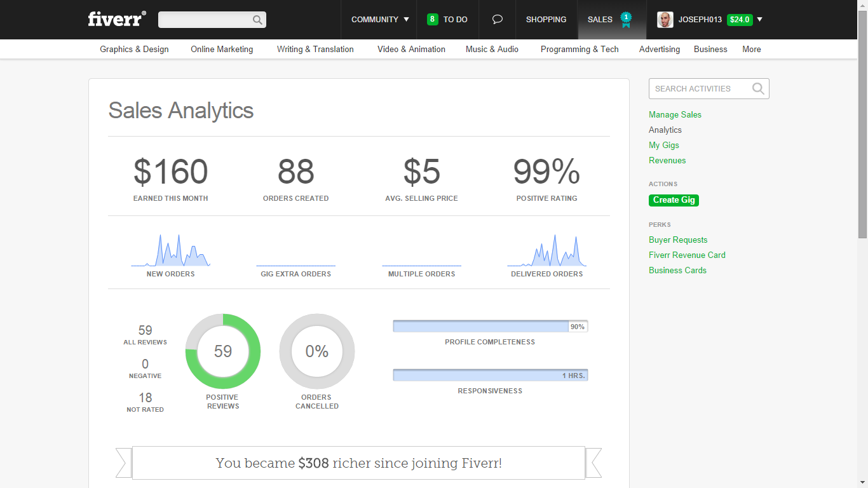Click the Create Gig button

[x=674, y=200]
